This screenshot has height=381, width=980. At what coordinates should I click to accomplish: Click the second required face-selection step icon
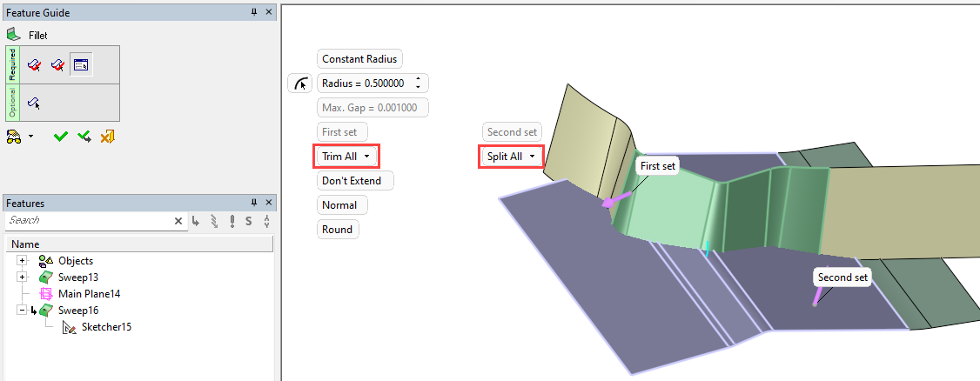57,65
